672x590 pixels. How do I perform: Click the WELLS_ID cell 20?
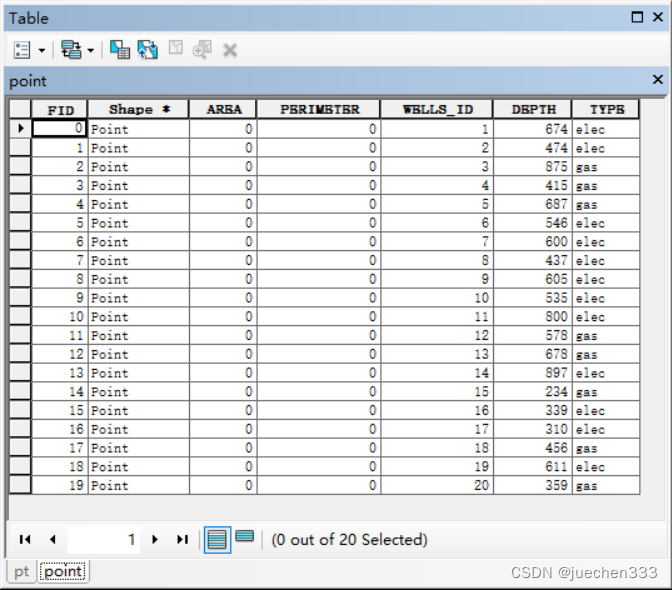pyautogui.click(x=437, y=485)
